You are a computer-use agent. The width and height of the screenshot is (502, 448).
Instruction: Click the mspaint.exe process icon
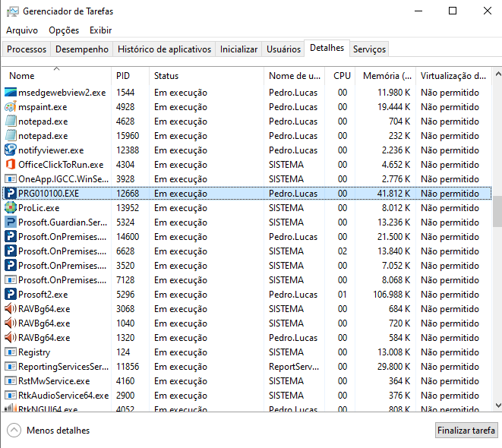11,107
